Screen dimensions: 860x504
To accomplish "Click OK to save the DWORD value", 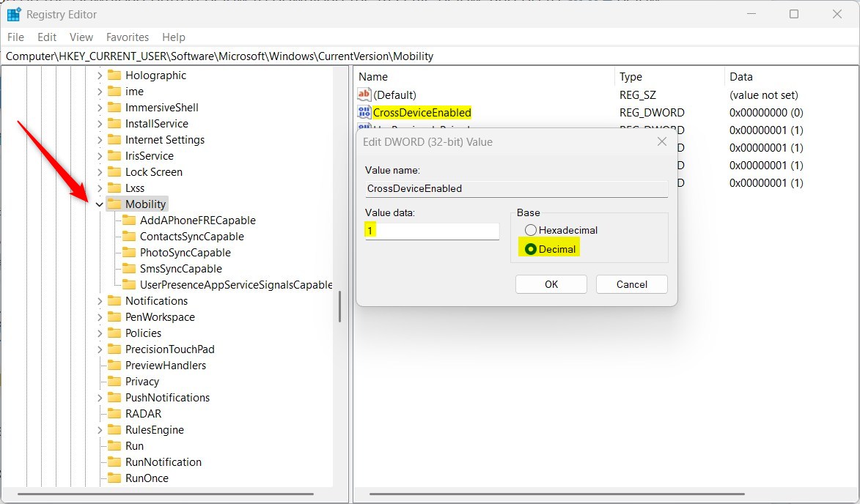I will point(551,283).
